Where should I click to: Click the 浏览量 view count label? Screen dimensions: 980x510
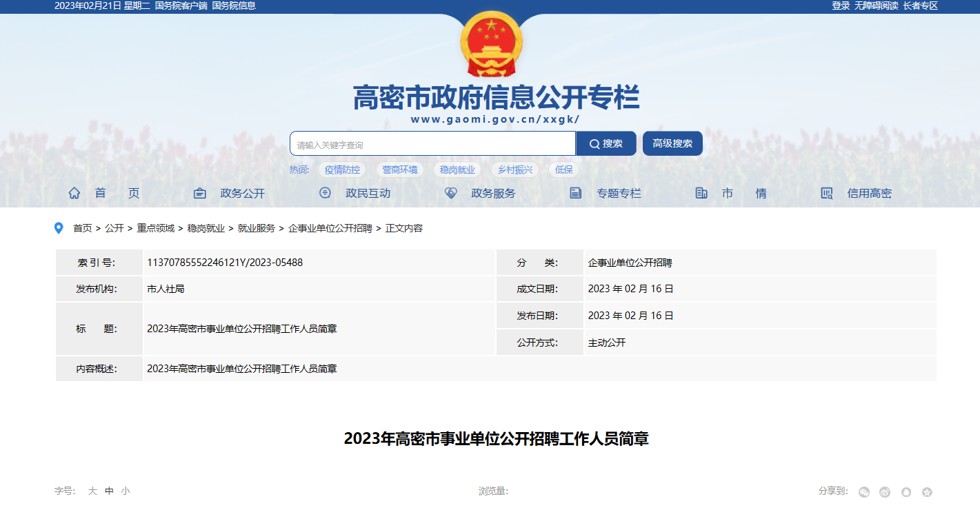point(494,491)
